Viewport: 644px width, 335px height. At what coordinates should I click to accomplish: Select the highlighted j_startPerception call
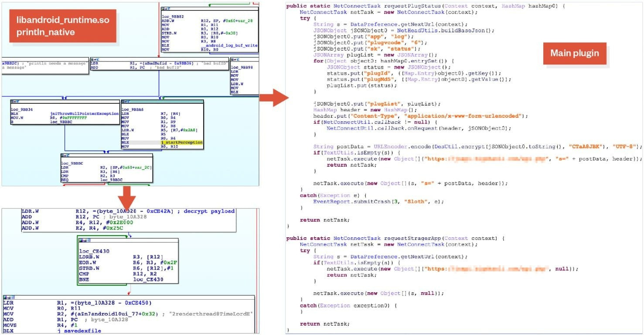(182, 142)
